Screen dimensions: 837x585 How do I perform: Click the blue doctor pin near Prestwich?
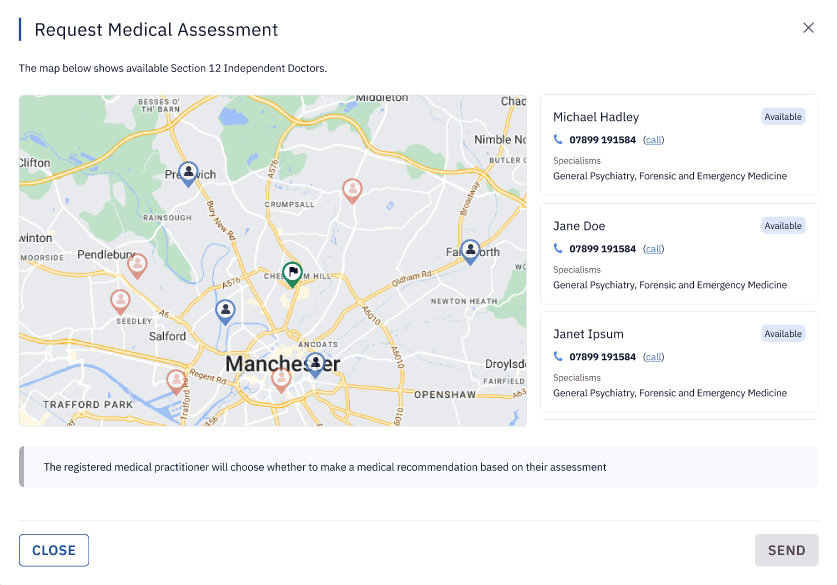click(188, 174)
